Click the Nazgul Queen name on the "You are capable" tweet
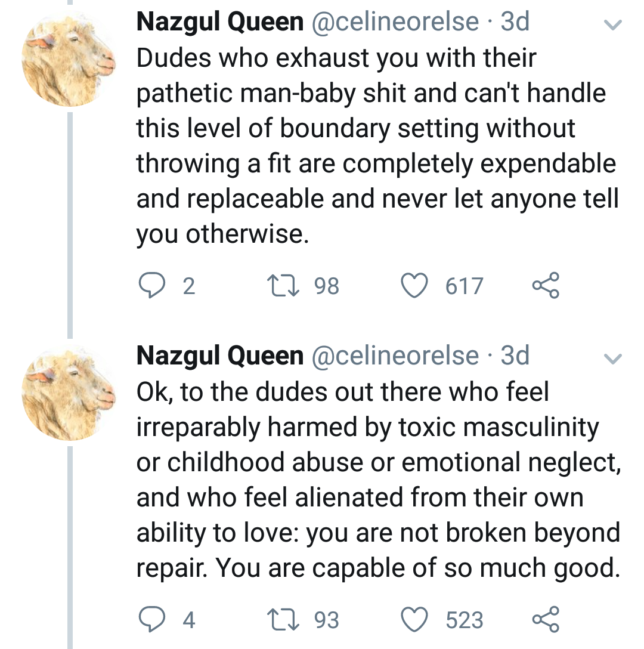The height and width of the screenshot is (649, 644). point(219,356)
